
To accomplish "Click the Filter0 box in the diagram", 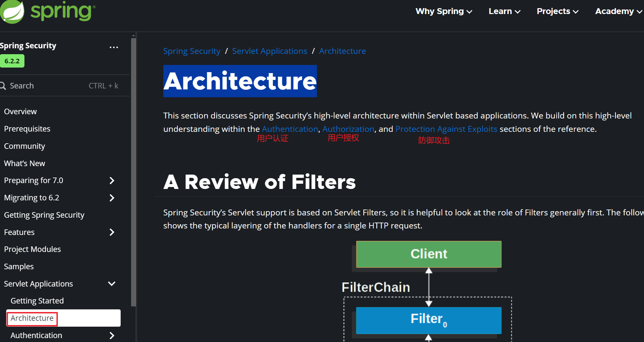I will click(429, 320).
